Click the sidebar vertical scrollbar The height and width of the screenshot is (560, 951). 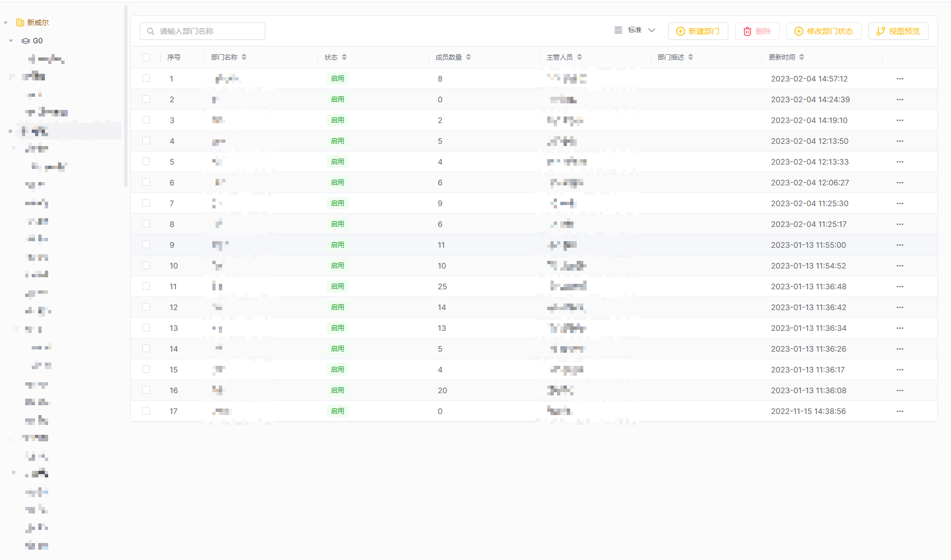pyautogui.click(x=126, y=96)
